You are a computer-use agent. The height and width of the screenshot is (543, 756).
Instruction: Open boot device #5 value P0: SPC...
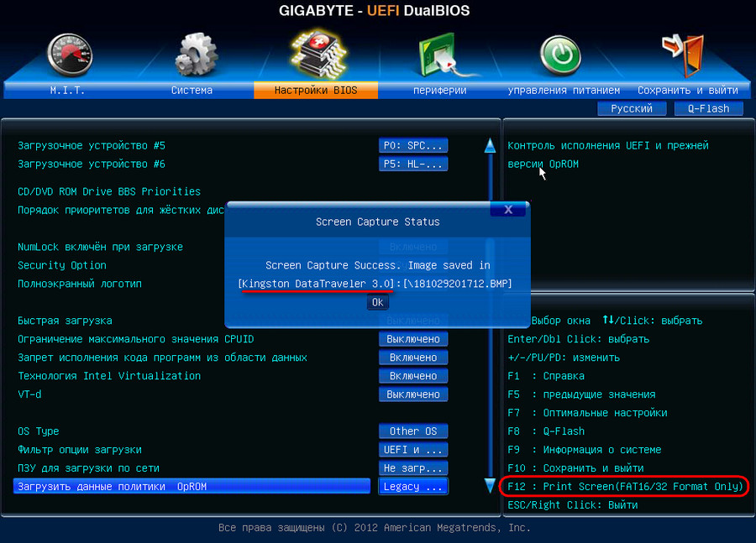(413, 145)
